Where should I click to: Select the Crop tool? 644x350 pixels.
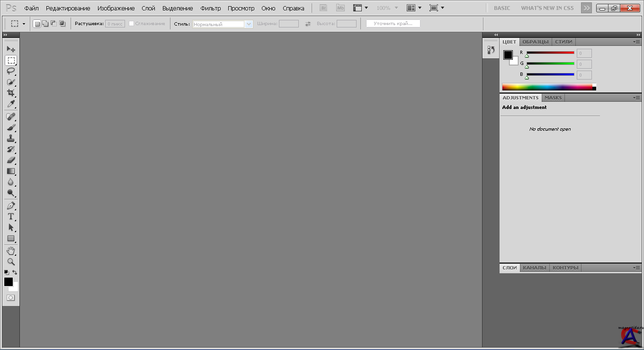[11, 93]
